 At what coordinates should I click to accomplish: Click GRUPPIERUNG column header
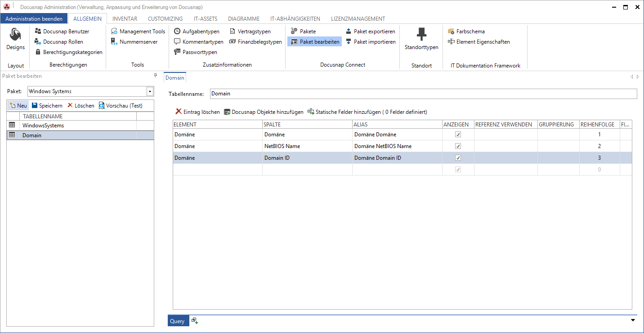pos(558,125)
